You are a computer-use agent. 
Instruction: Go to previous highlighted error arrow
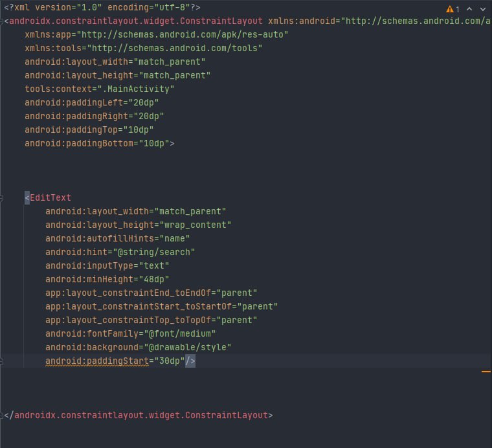click(469, 9)
